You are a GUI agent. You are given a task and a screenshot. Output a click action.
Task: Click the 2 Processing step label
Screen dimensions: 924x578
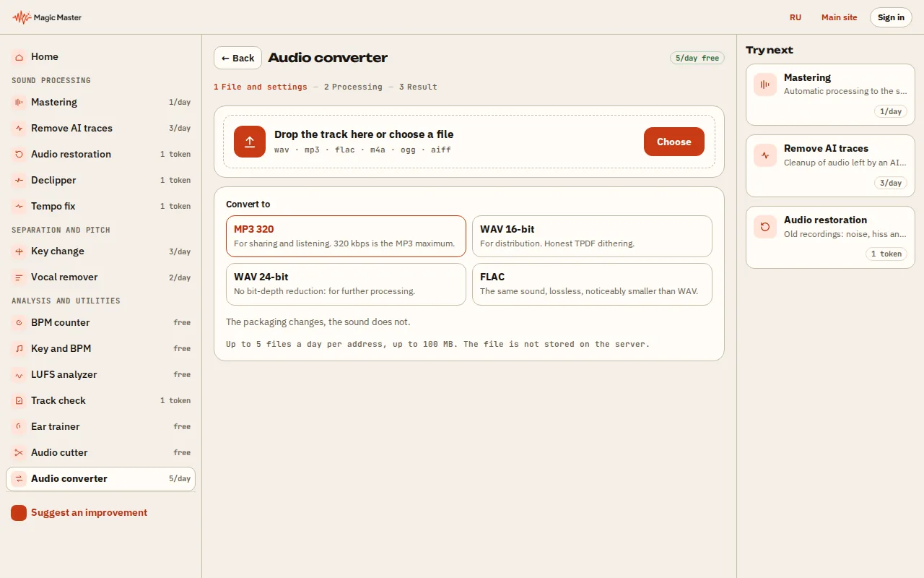click(353, 87)
